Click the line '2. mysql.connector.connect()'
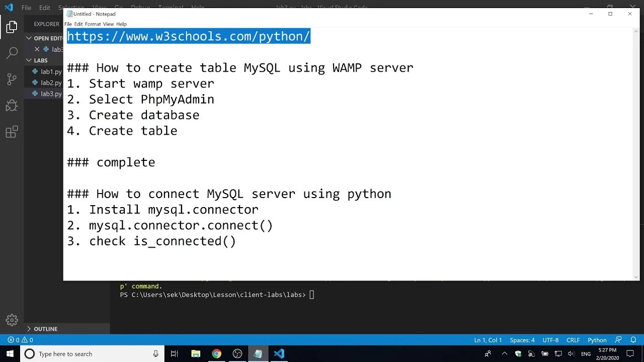The image size is (644, 362). point(170,225)
